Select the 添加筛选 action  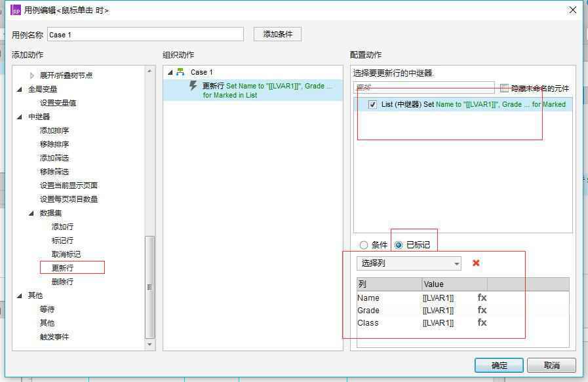(x=54, y=158)
